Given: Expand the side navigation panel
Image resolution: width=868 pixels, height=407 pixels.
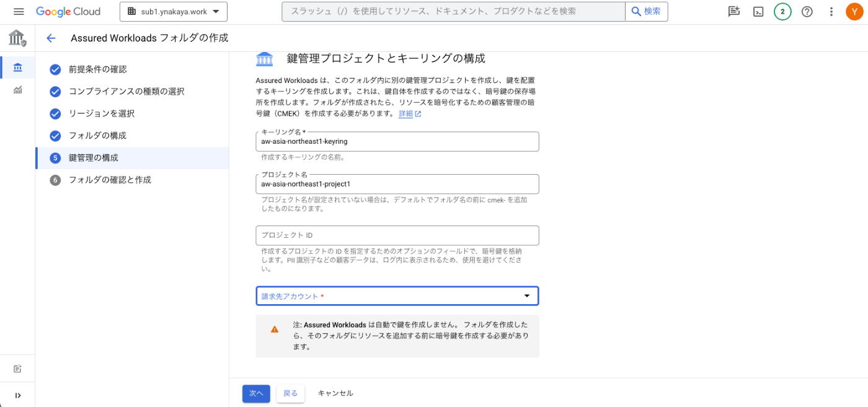Looking at the screenshot, I should (x=18, y=395).
